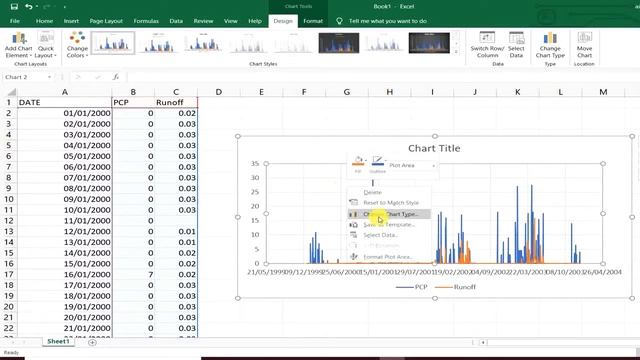The height and width of the screenshot is (360, 640).
Task: Select the chart Design tab
Action: pos(283,21)
